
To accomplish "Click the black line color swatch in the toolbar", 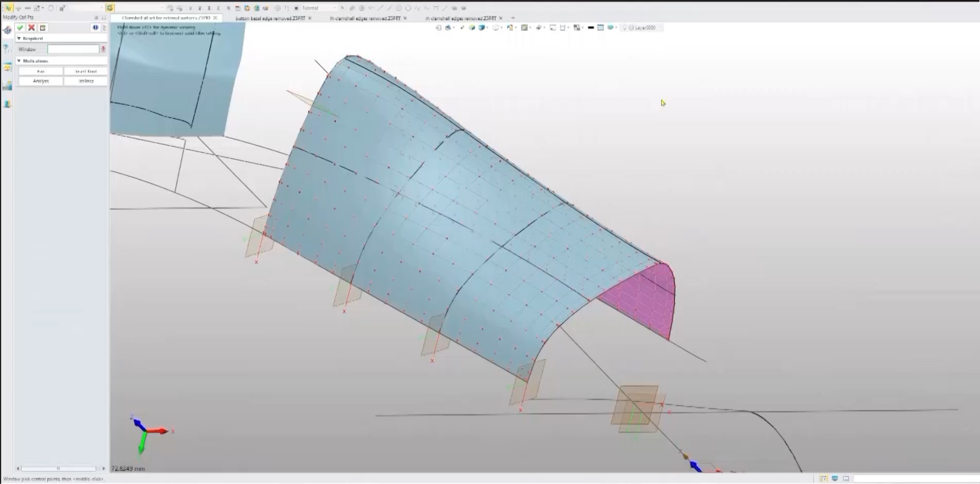I will [591, 27].
